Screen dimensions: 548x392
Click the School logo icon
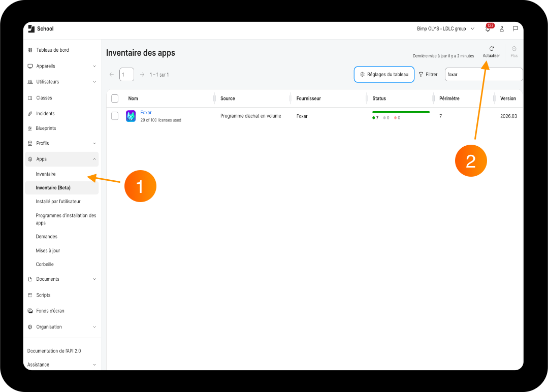pos(31,28)
